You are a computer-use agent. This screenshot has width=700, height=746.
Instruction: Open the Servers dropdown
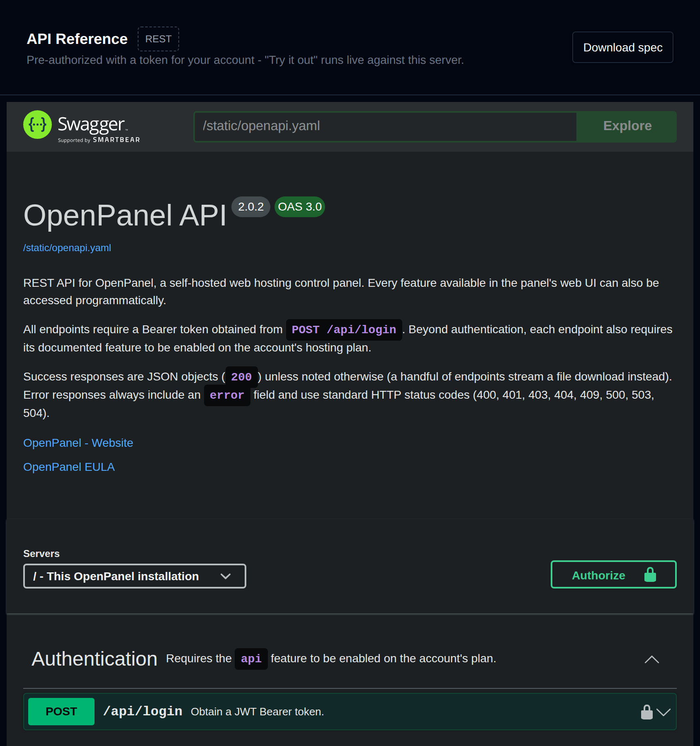point(135,576)
